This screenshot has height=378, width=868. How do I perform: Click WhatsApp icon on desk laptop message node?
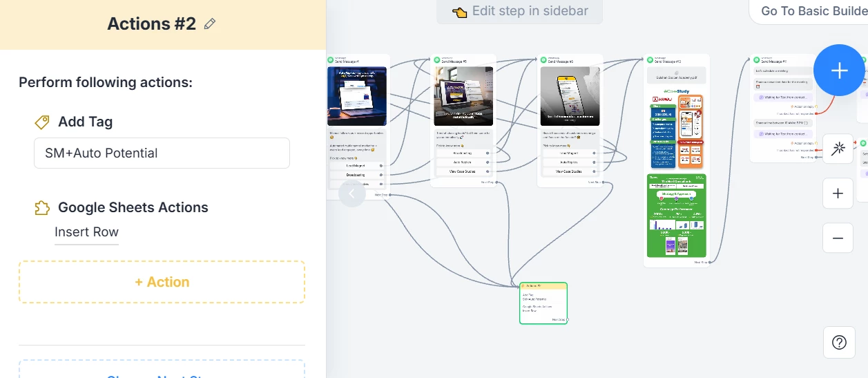[x=437, y=60]
